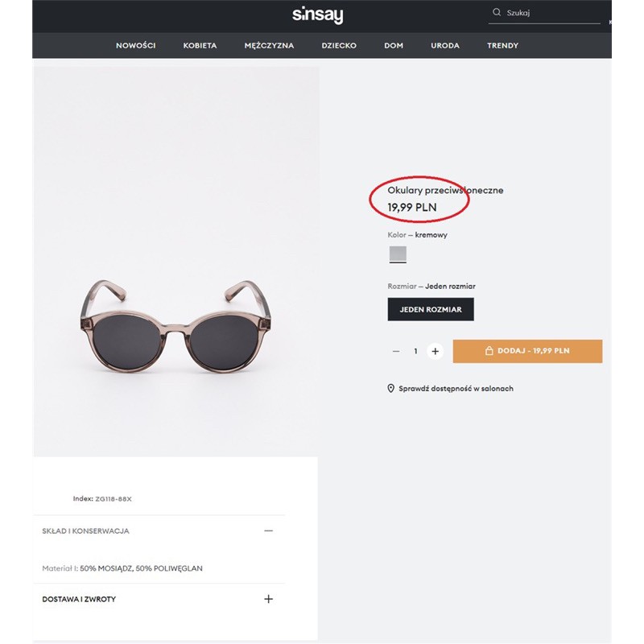Click DODAJ – 19,99 PLN to add to cart
The image size is (644, 644).
530,351
